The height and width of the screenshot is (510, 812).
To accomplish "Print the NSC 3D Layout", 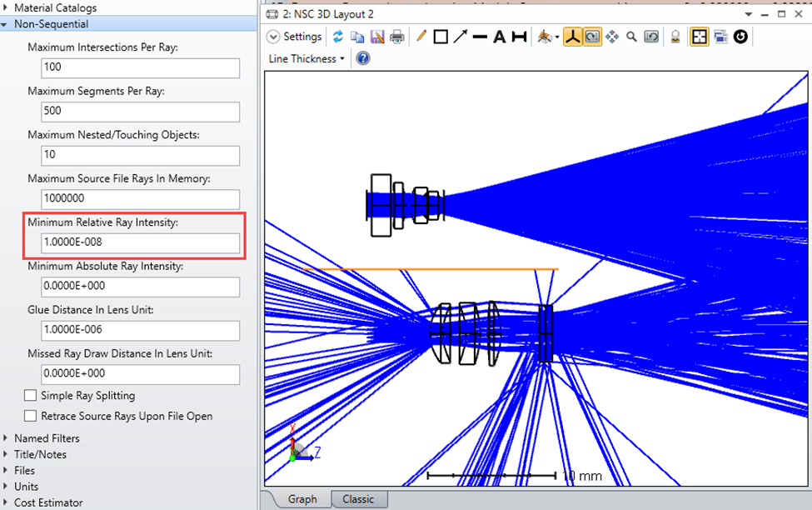I will (x=397, y=36).
